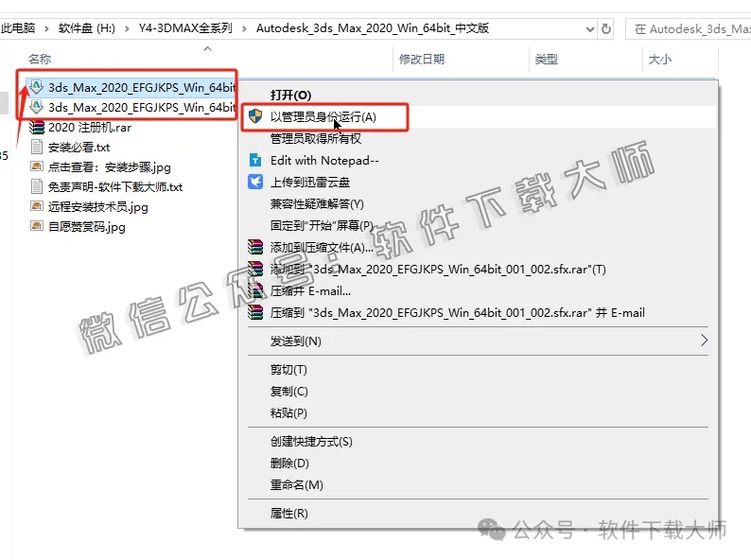Click the WinRAR icon beside 压缩到 sfx.rar 并 E-mail
Image resolution: width=751 pixels, height=560 pixels.
[255, 313]
